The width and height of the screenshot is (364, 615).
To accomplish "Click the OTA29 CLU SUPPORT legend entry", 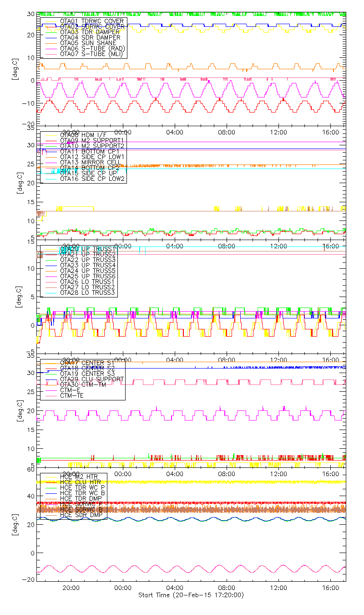I will (92, 379).
